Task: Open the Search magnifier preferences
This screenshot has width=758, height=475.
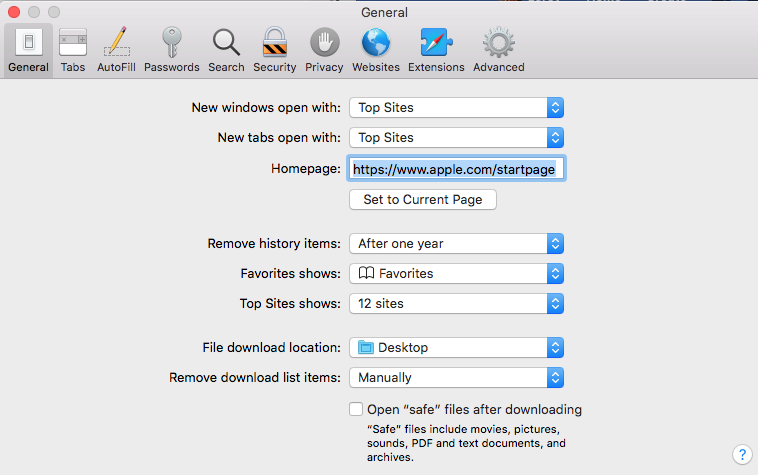Action: click(x=226, y=50)
